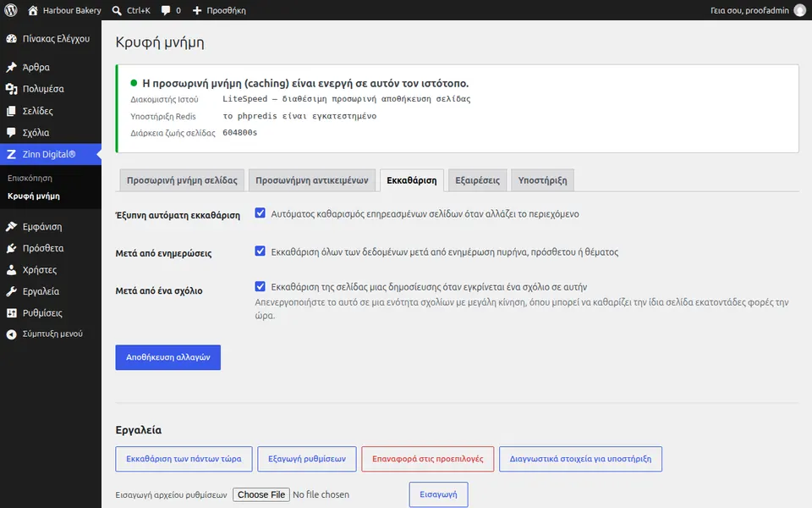Switch to Προσωρινή μνήμη σελίδας tab

pyautogui.click(x=182, y=180)
